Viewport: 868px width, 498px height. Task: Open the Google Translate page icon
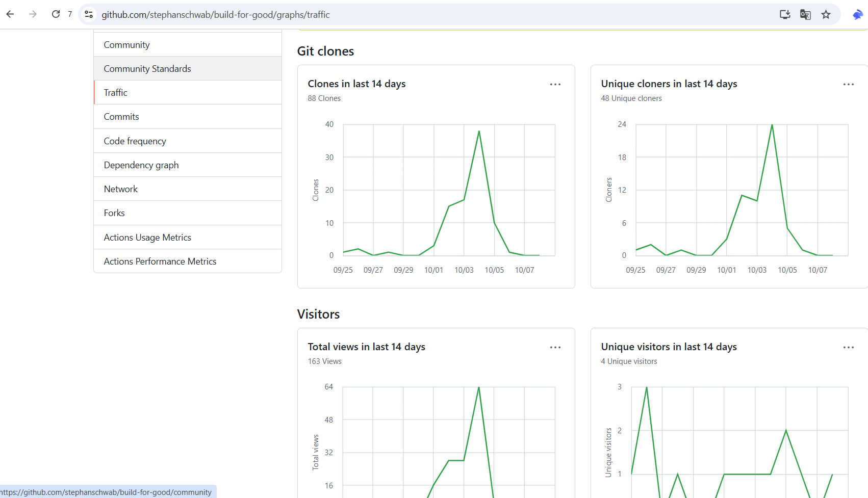(805, 14)
